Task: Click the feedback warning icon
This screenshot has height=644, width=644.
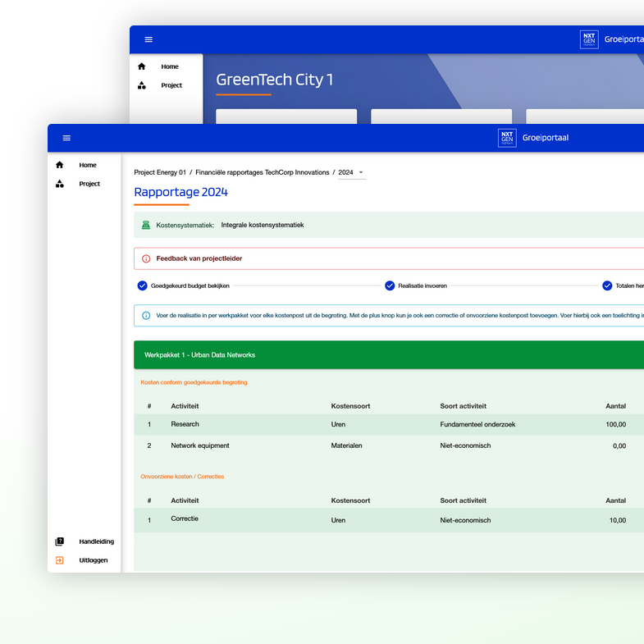Action: (x=146, y=258)
